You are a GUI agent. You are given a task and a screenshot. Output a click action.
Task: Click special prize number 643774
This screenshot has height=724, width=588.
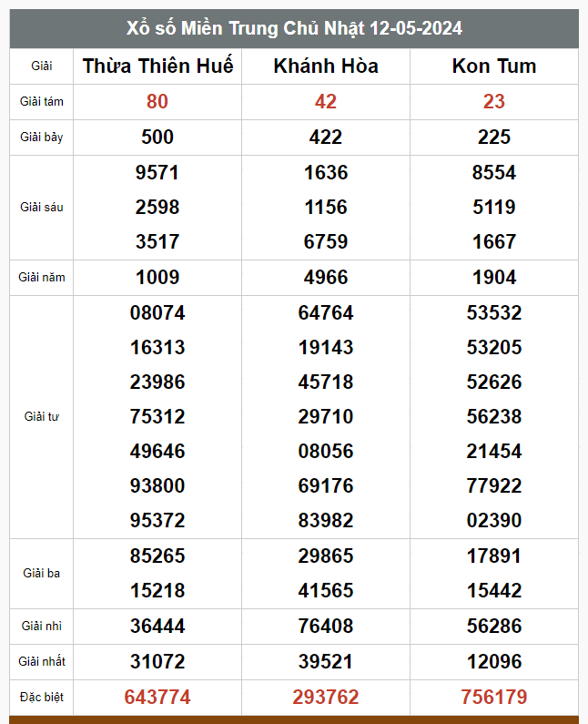[157, 698]
